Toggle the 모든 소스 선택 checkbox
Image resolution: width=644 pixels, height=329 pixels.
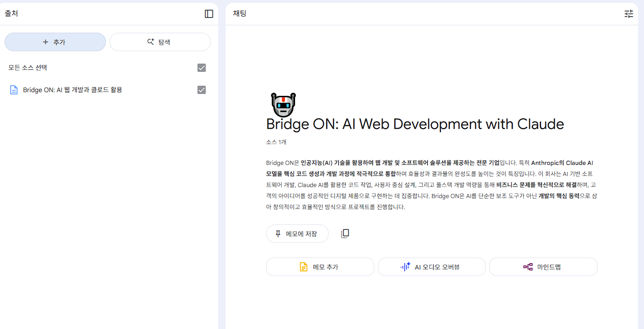click(202, 68)
